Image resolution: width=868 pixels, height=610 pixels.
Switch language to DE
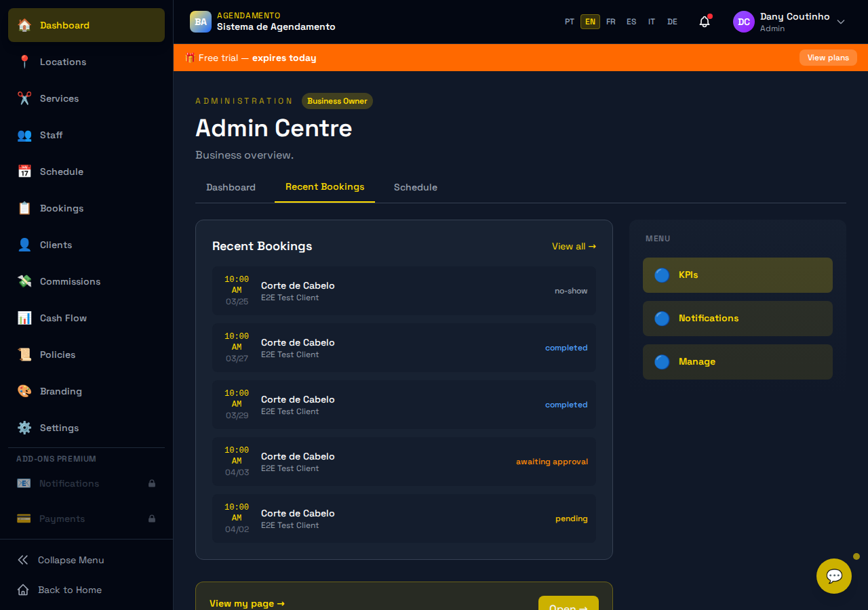672,22
